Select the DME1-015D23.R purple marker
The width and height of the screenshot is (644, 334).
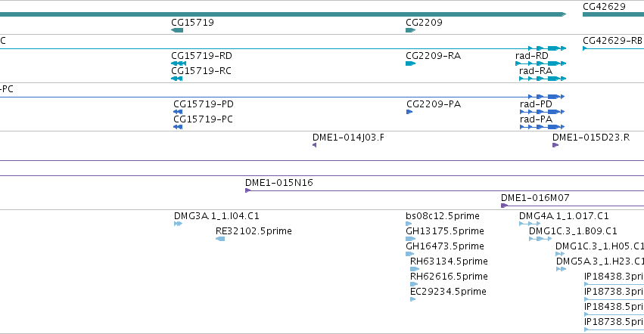coord(555,145)
